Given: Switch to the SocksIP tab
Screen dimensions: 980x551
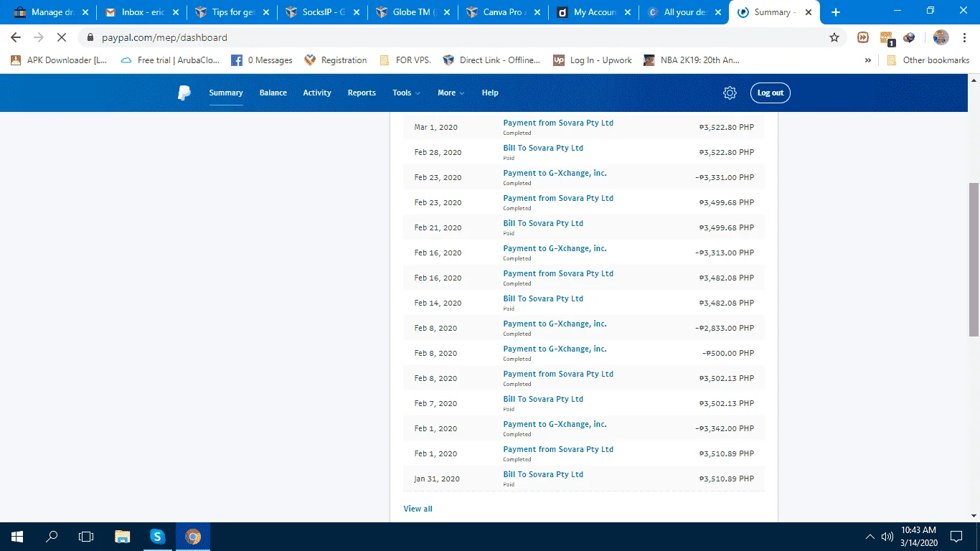Looking at the screenshot, I should [321, 12].
